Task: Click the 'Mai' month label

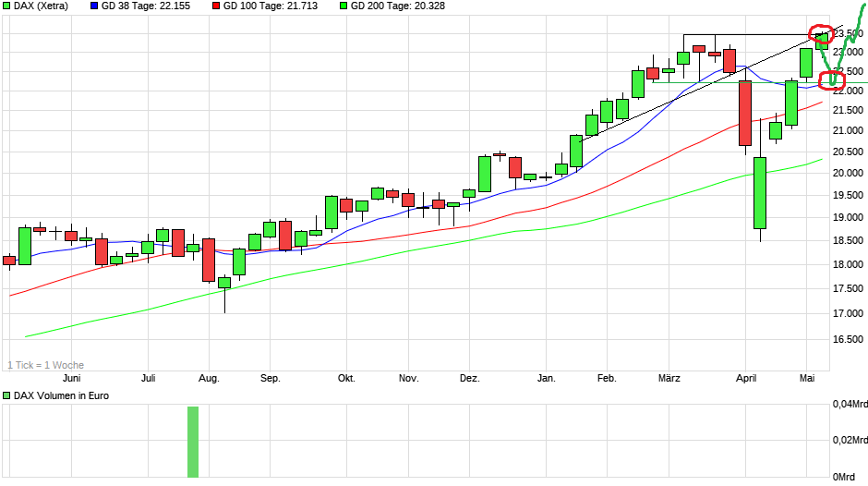Action: point(807,379)
